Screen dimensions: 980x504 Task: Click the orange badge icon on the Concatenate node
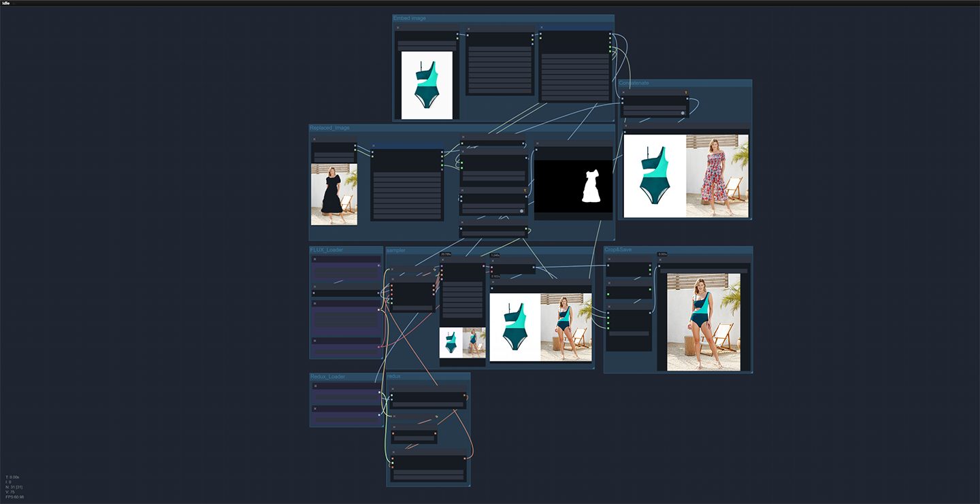point(685,92)
